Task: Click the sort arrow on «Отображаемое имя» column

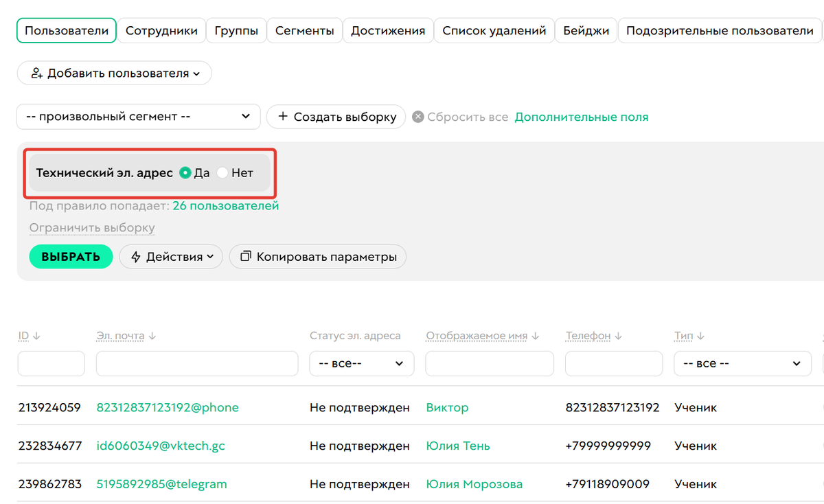Action: [535, 335]
